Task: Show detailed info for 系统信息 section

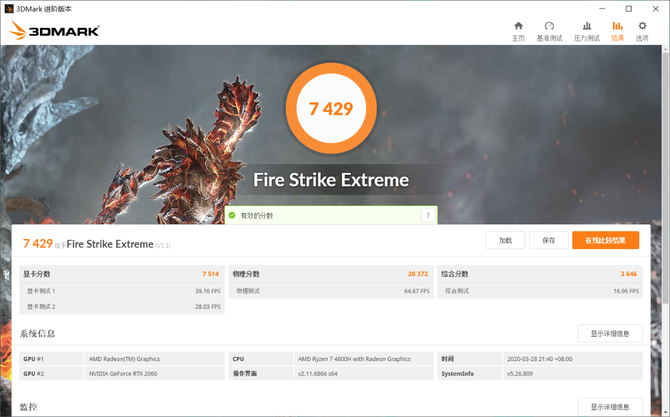Action: point(609,333)
